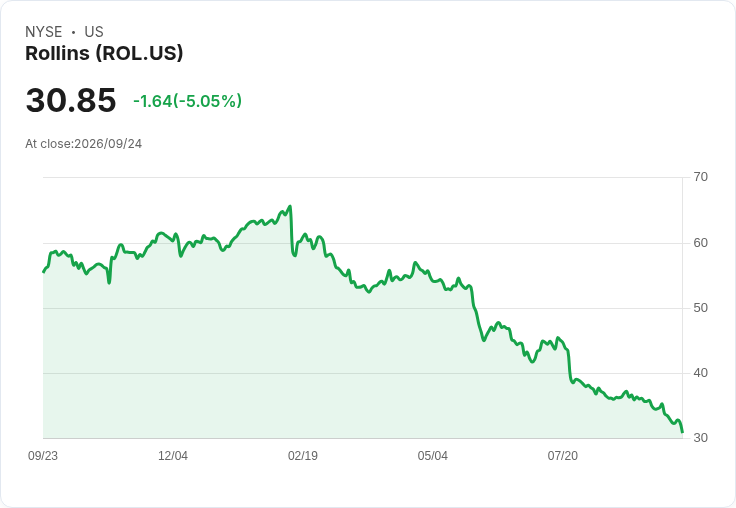
Task: Click the 09/23 date axis label
Action: (43, 456)
